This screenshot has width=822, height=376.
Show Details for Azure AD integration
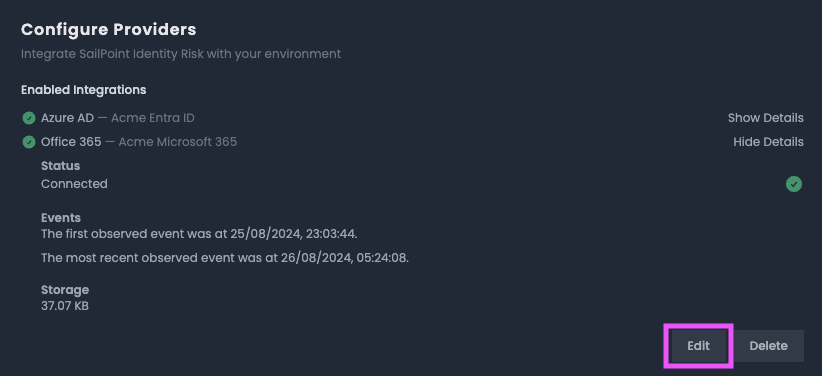point(765,118)
